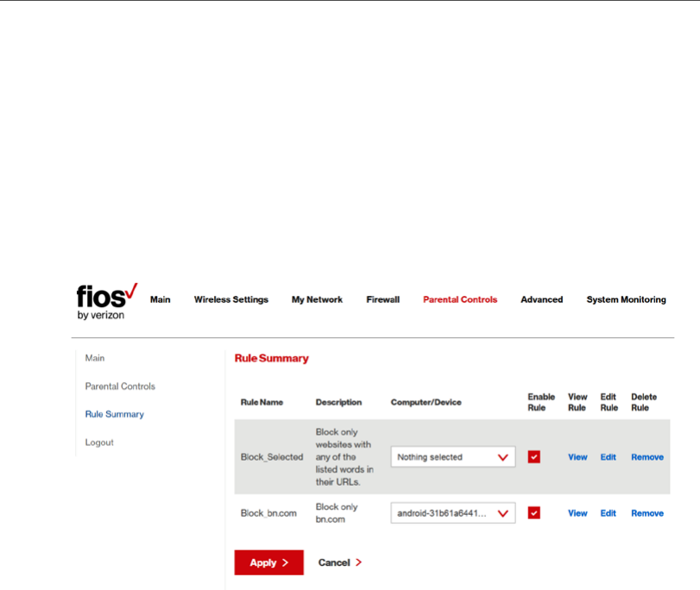Click the Enable Rule column header
Screen dimensions: 700x590
pyautogui.click(x=541, y=402)
